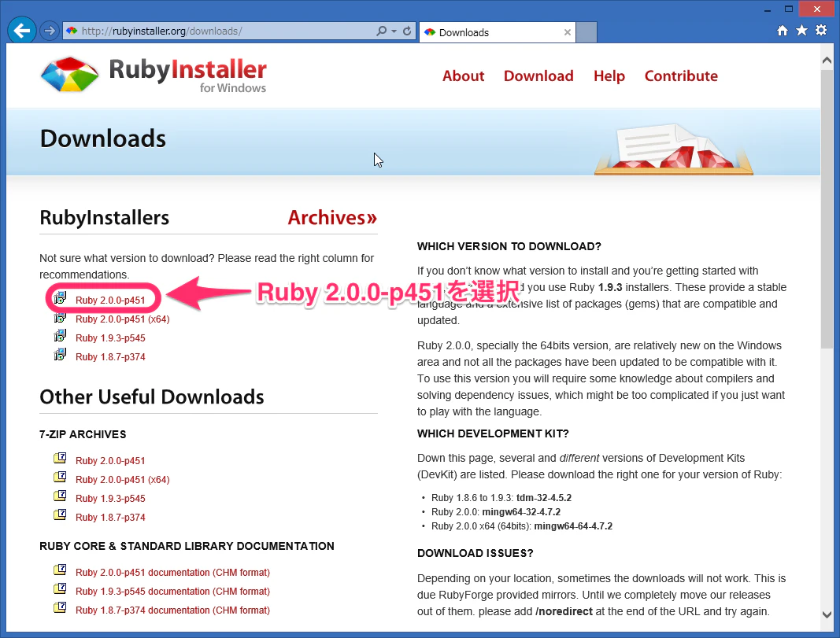Click installer icon beside Ruby 2.0.0-p451 (x64)

[x=60, y=318]
